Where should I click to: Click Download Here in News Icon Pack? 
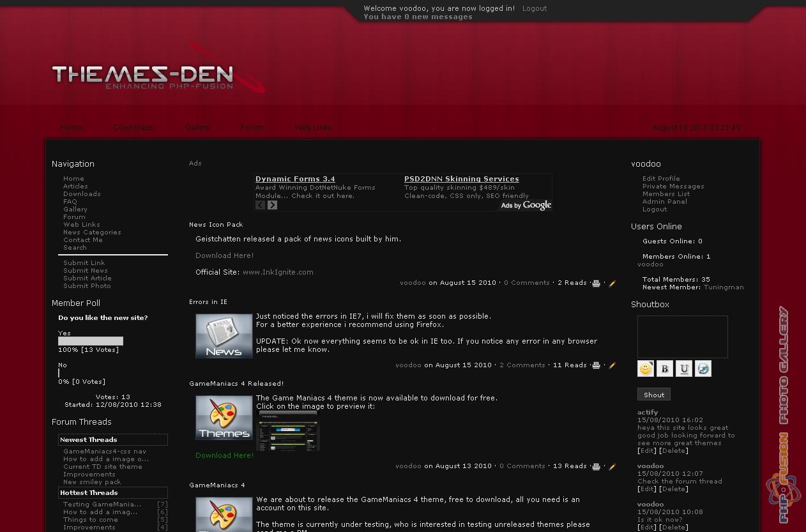tap(225, 255)
